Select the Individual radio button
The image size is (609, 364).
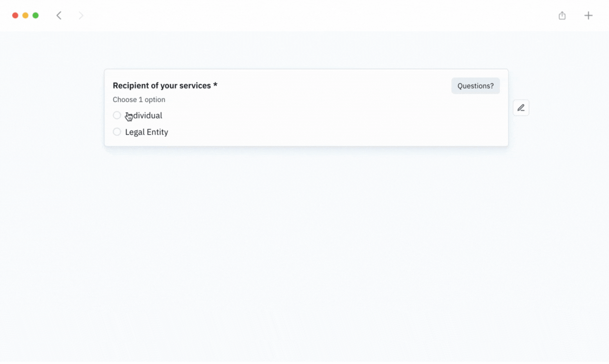point(117,115)
